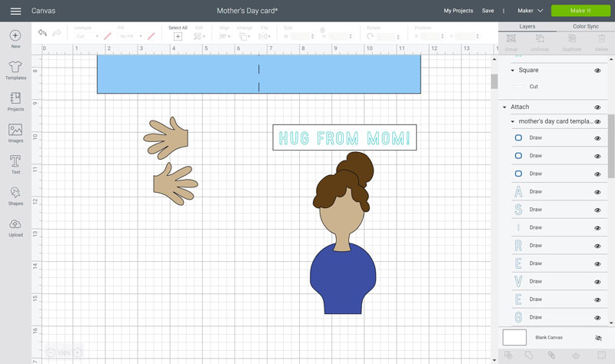Collapse mother's day card template group
615x364 pixels.
tap(512, 122)
